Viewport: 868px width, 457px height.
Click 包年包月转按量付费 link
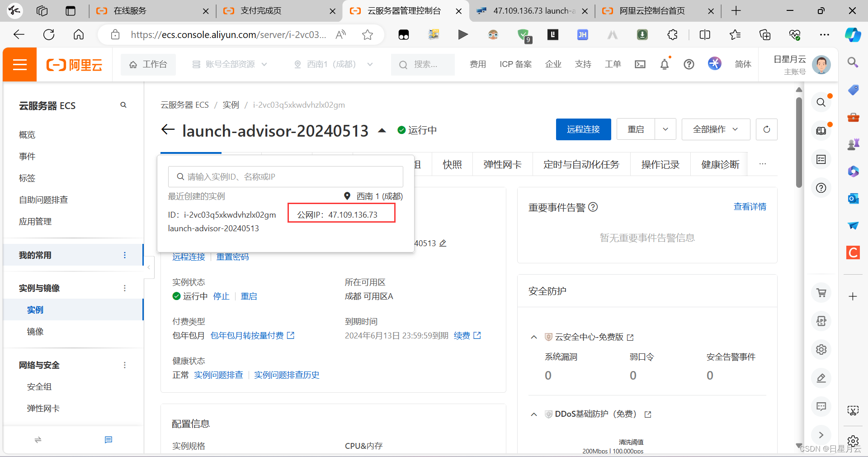click(x=247, y=336)
